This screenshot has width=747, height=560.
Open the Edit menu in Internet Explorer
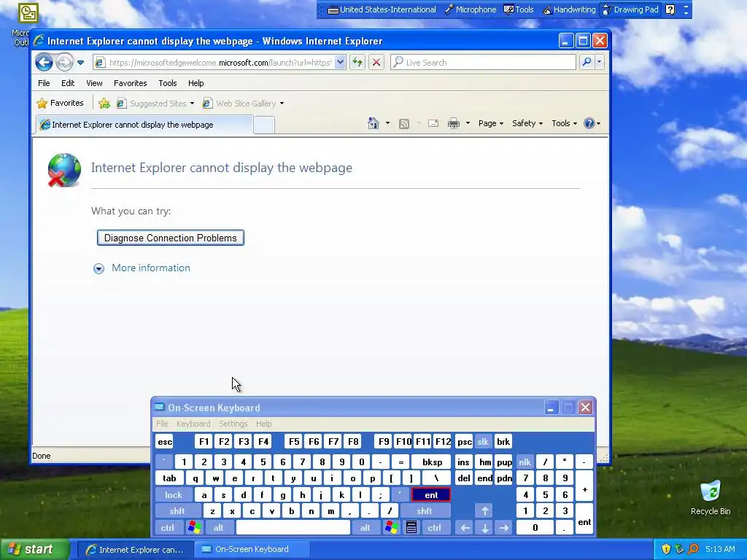[x=68, y=83]
